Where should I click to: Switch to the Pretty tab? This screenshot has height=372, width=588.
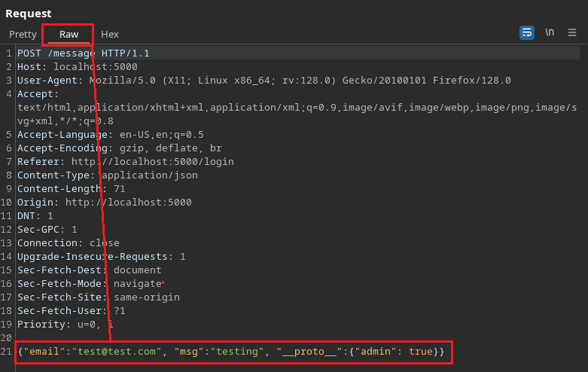click(x=23, y=35)
